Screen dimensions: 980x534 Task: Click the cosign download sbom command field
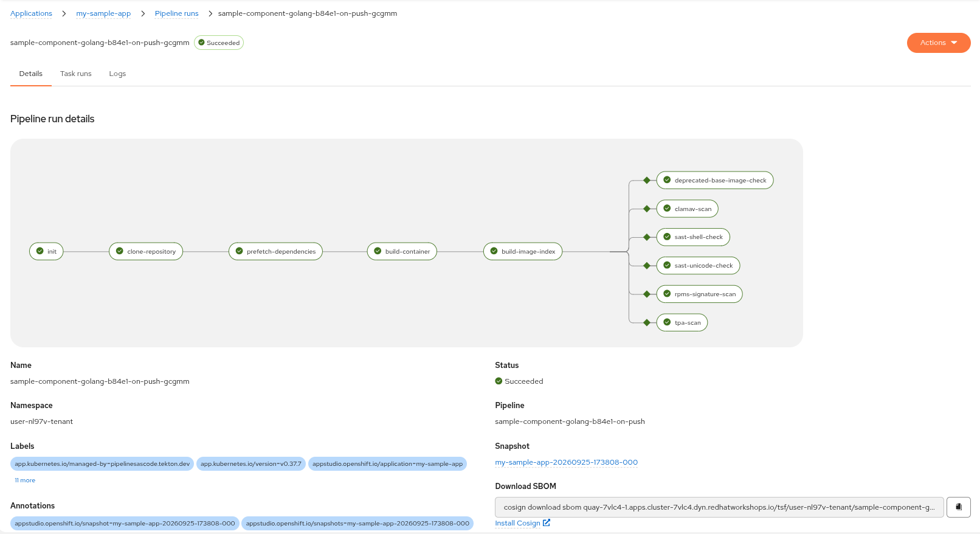point(719,507)
